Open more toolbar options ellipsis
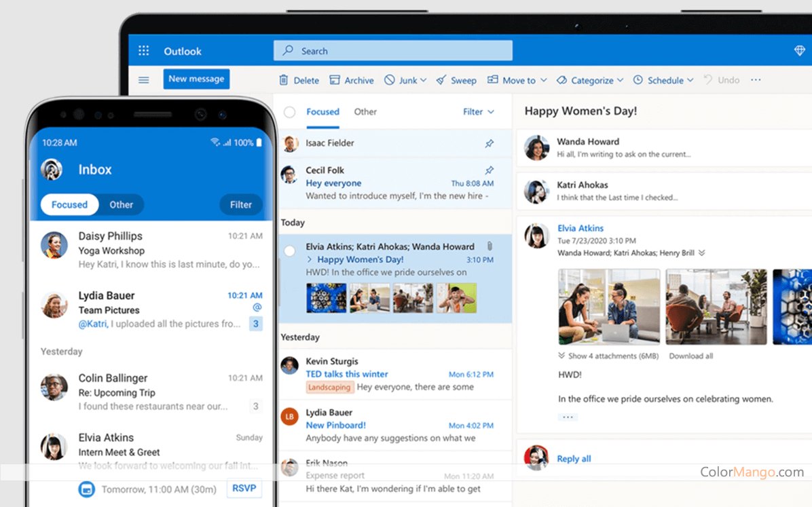This screenshot has height=507, width=812. (x=756, y=80)
